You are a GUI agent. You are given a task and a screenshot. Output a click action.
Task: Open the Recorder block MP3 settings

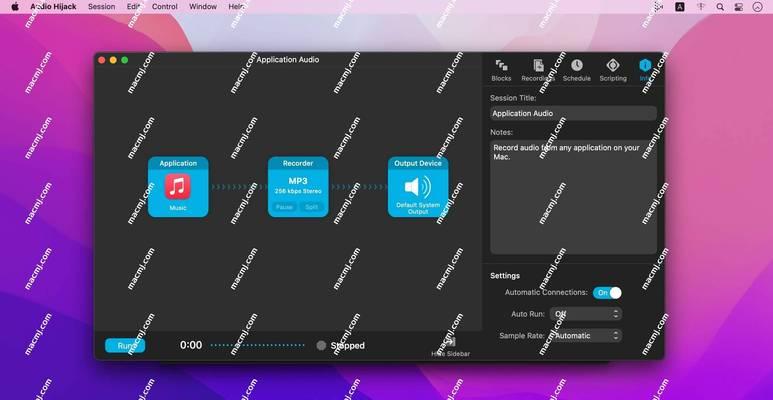(298, 181)
